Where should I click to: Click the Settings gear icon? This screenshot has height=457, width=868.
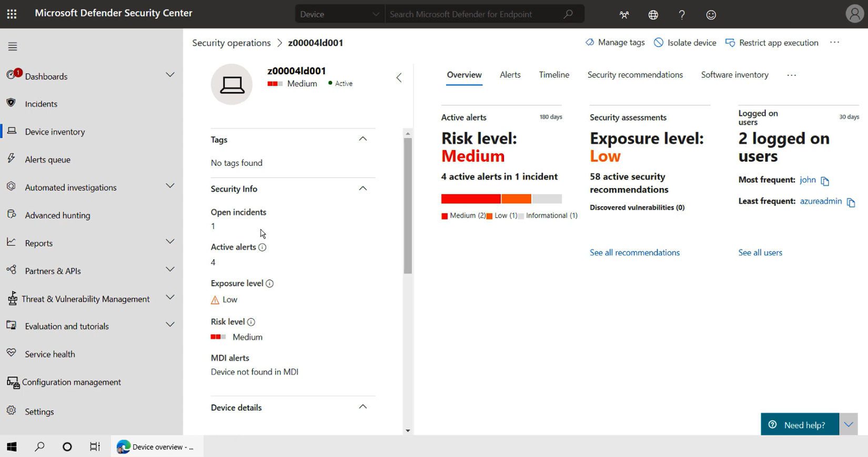pos(11,410)
